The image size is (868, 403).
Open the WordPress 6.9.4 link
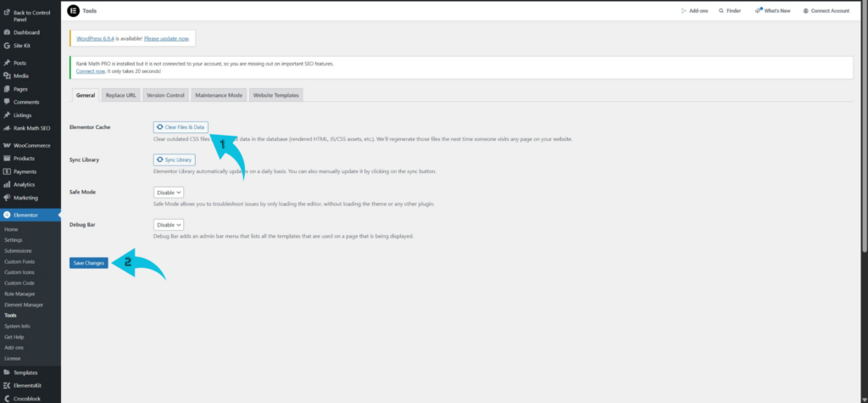[x=95, y=39]
